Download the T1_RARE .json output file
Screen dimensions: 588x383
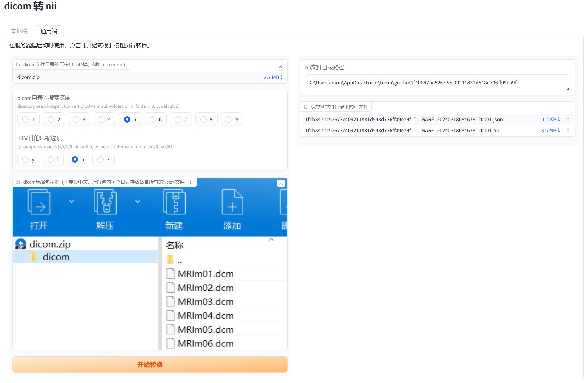[x=551, y=119]
